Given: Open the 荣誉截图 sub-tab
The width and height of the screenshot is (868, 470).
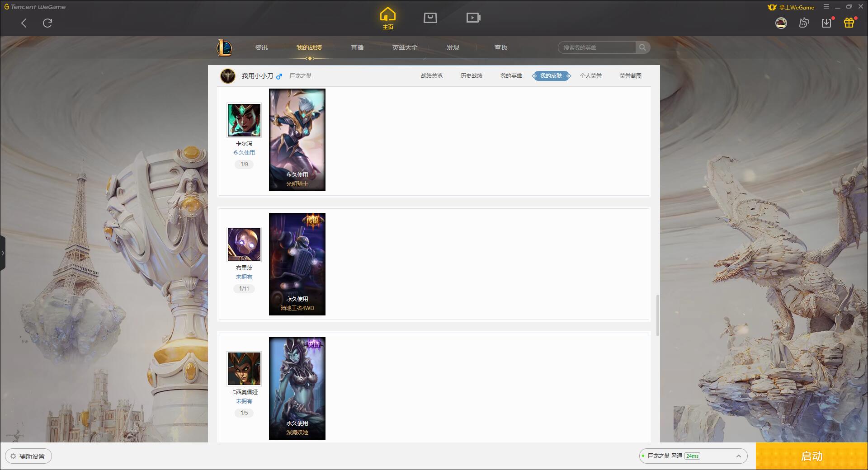Looking at the screenshot, I should pyautogui.click(x=631, y=76).
